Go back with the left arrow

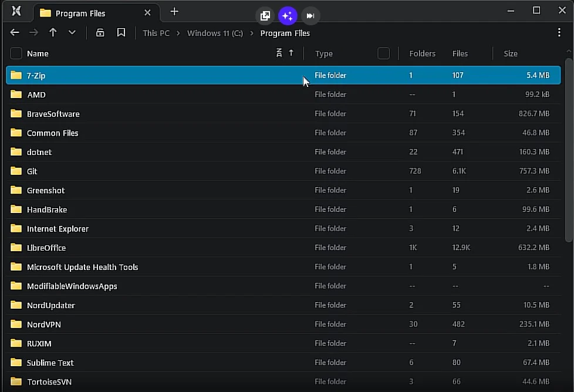click(15, 33)
